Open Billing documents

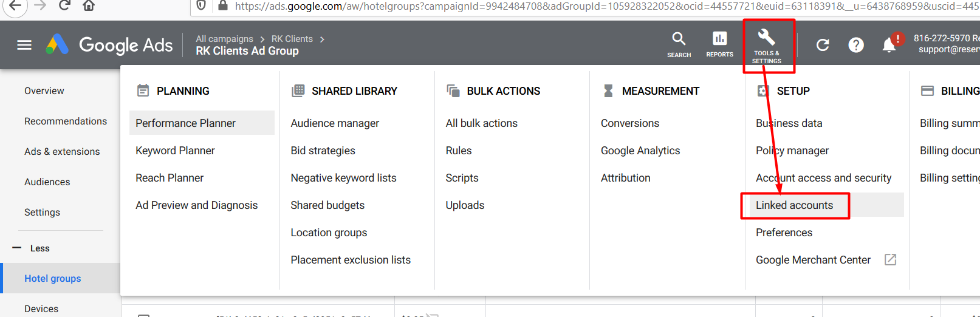click(x=950, y=150)
